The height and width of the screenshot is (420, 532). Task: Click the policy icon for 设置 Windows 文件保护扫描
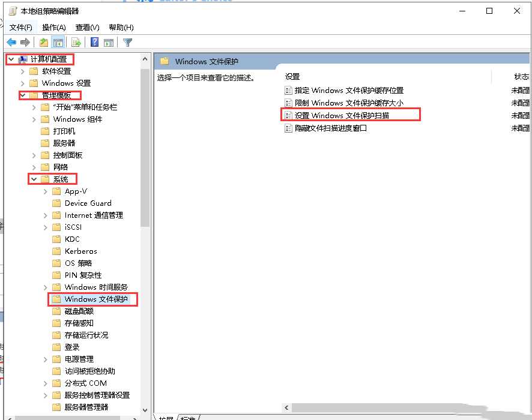[x=288, y=116]
